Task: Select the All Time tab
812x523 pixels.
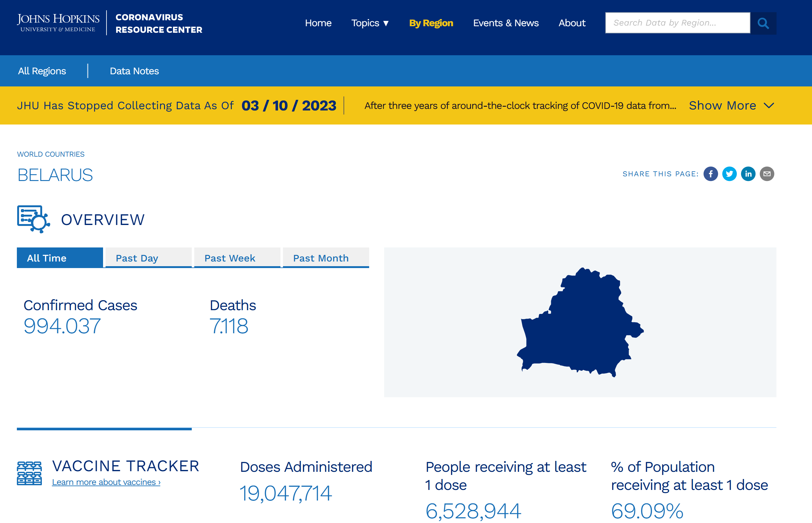Action: pyautogui.click(x=60, y=258)
